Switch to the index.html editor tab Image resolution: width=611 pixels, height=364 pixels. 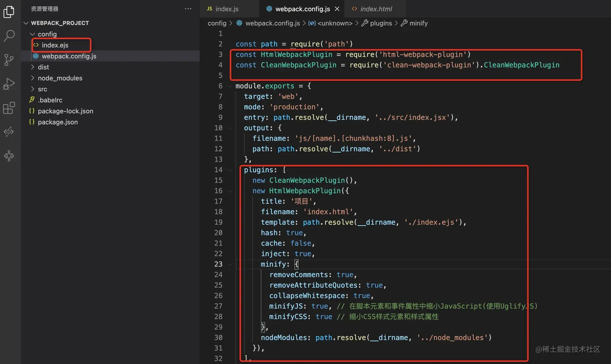coord(376,9)
